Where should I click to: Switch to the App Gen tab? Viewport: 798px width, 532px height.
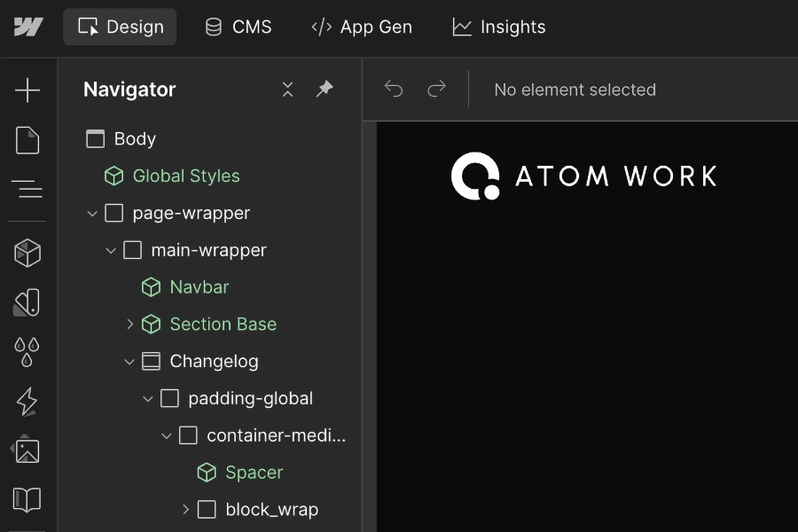pyautogui.click(x=362, y=27)
